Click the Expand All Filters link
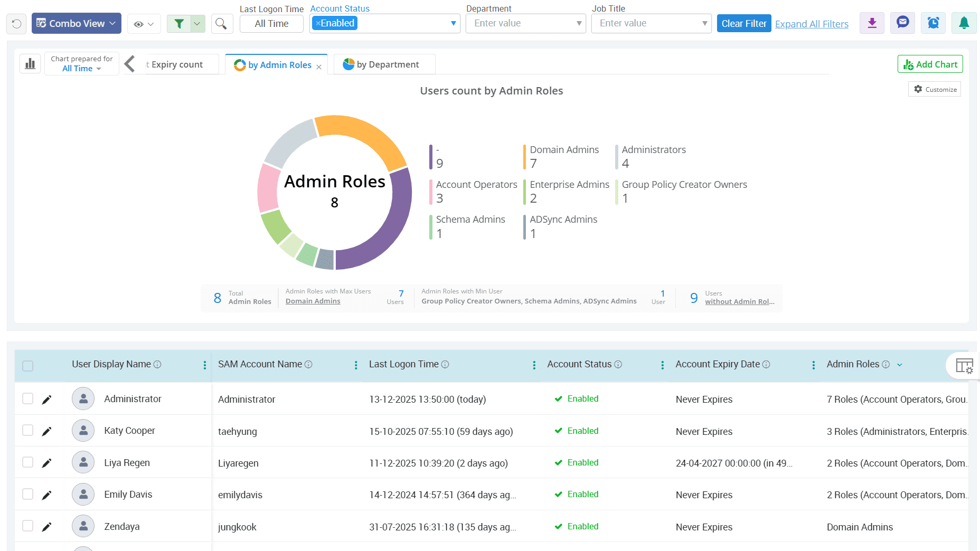This screenshot has height=551, width=980. 812,24
